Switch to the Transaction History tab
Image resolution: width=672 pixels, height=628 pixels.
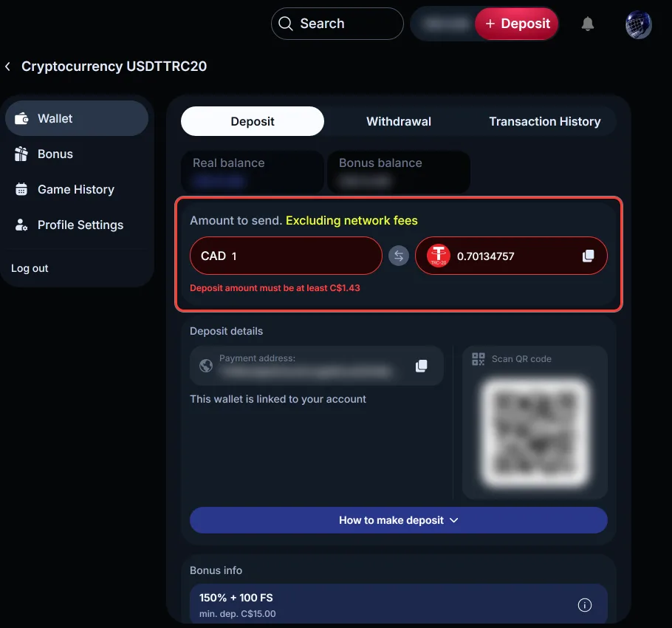click(545, 121)
